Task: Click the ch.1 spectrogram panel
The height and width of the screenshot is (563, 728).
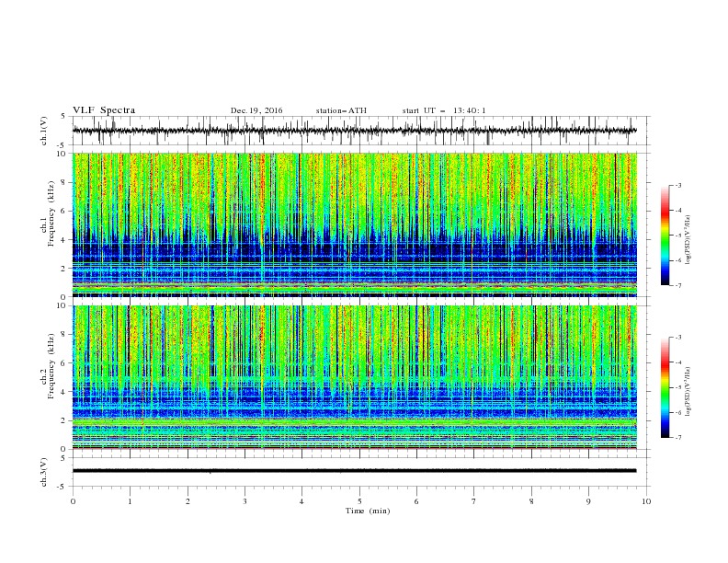Action: [355, 224]
